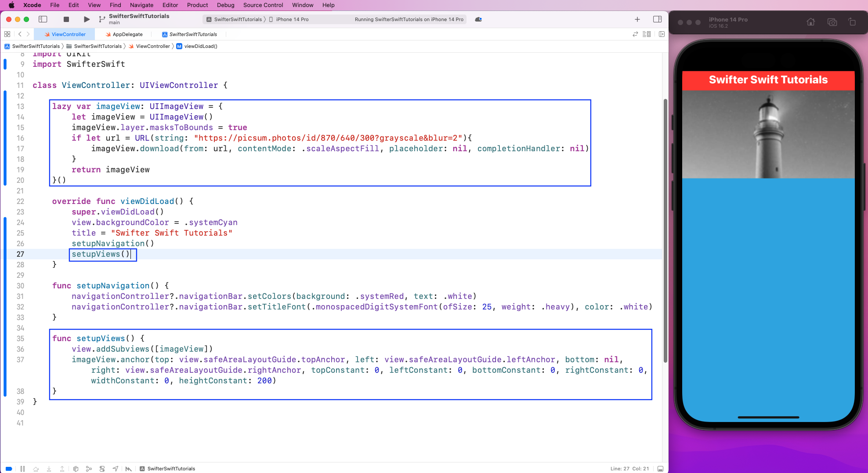
Task: Click 'func setupViews()' on line 35
Action: 93,338
